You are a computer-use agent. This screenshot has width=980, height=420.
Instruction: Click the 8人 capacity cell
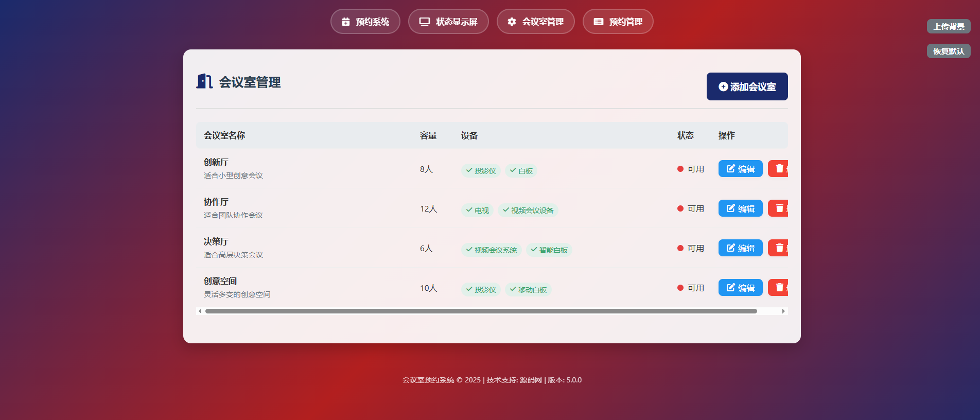tap(426, 169)
